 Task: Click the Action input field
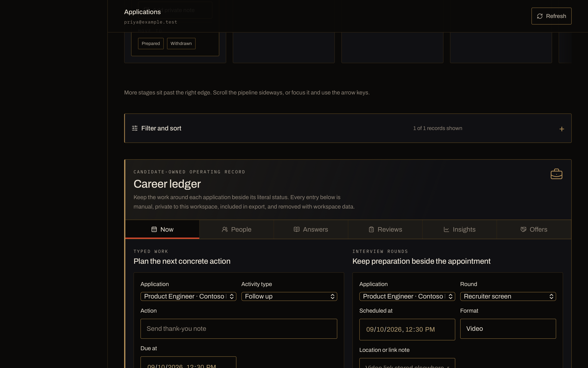pos(239,329)
